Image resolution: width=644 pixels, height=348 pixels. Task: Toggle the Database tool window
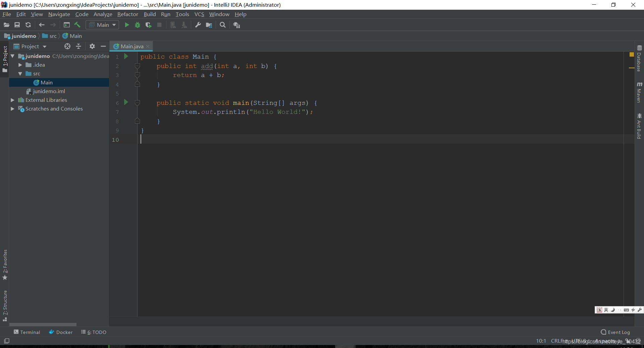tap(639, 58)
